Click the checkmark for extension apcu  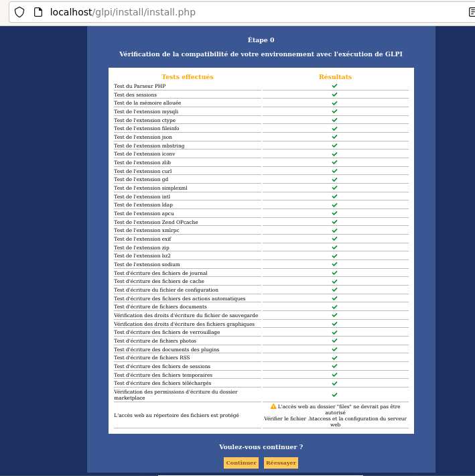pyautogui.click(x=334, y=213)
